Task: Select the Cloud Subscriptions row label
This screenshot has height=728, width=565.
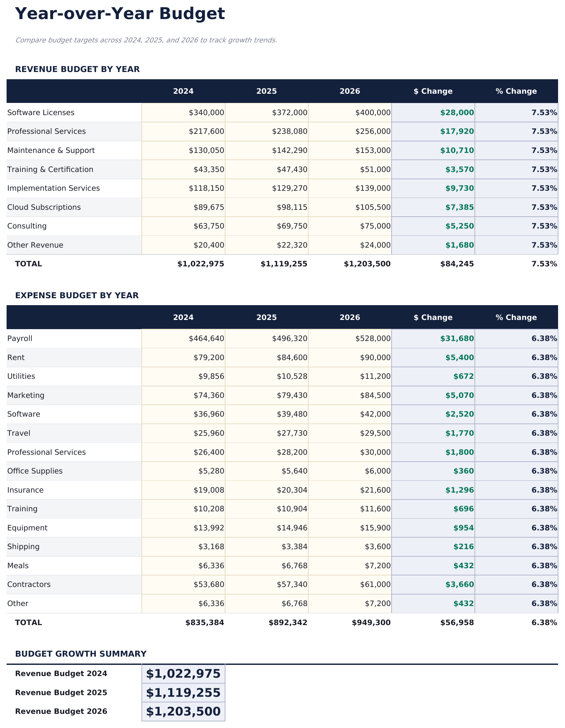Action: tap(44, 207)
